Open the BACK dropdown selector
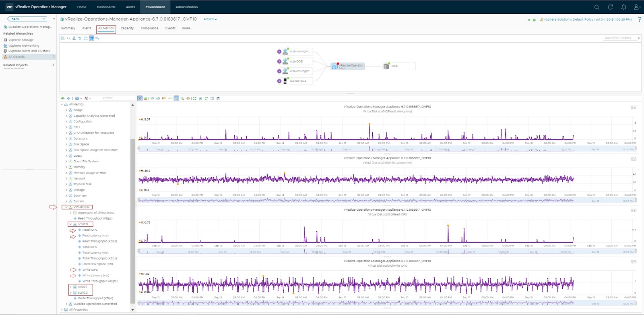This screenshot has height=315, width=644. [27, 19]
